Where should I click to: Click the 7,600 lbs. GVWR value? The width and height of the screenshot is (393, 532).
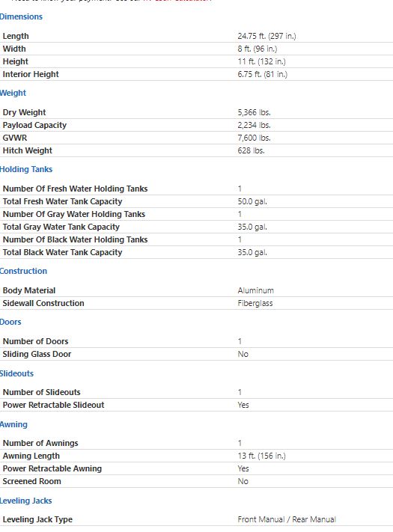tap(254, 138)
